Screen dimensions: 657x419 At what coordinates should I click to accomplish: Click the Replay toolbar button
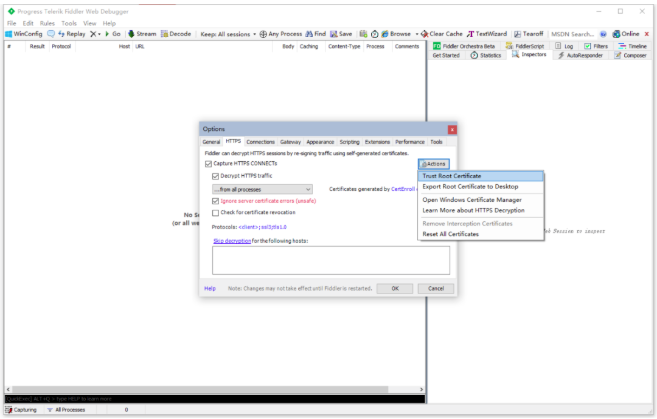coord(72,34)
